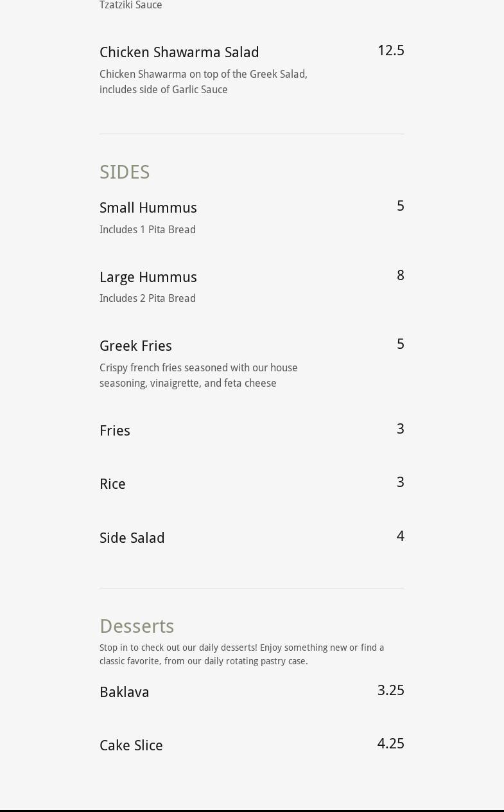Select the Chicken Shawarma Salad item title
Screen dimensions: 504x812
click(x=179, y=52)
